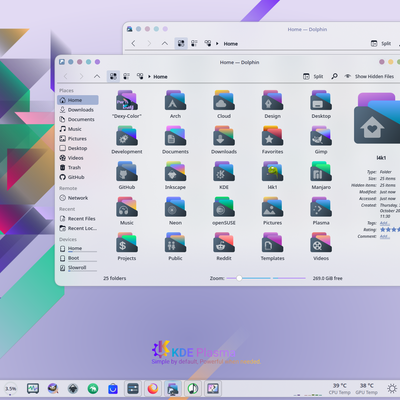The image size is (400, 400).
Task: Open Slowroll device in sidebar
Action: pyautogui.click(x=77, y=268)
